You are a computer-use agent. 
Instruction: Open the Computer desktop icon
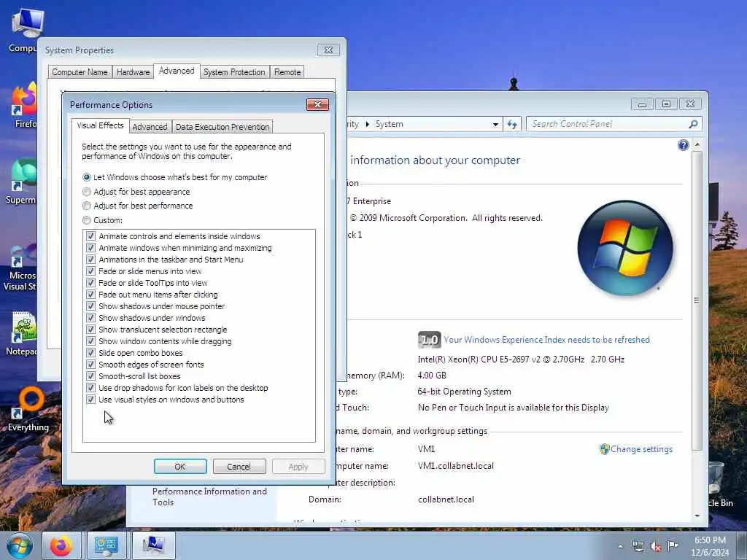(25, 29)
